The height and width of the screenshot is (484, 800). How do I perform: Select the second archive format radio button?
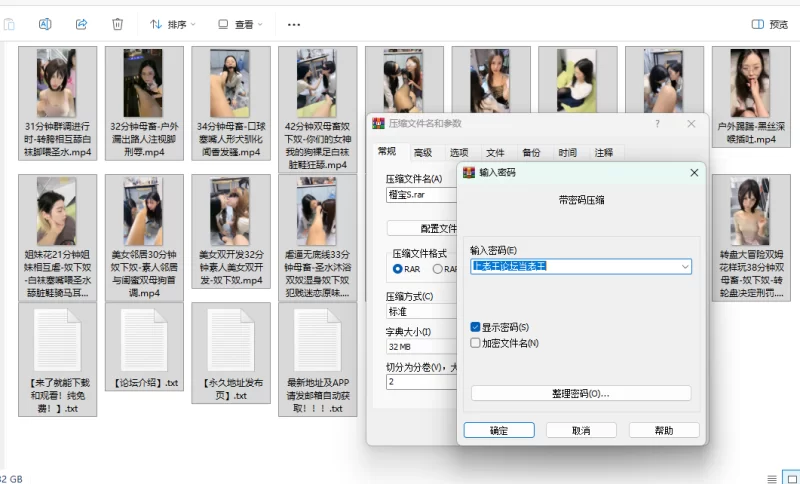coord(437,269)
